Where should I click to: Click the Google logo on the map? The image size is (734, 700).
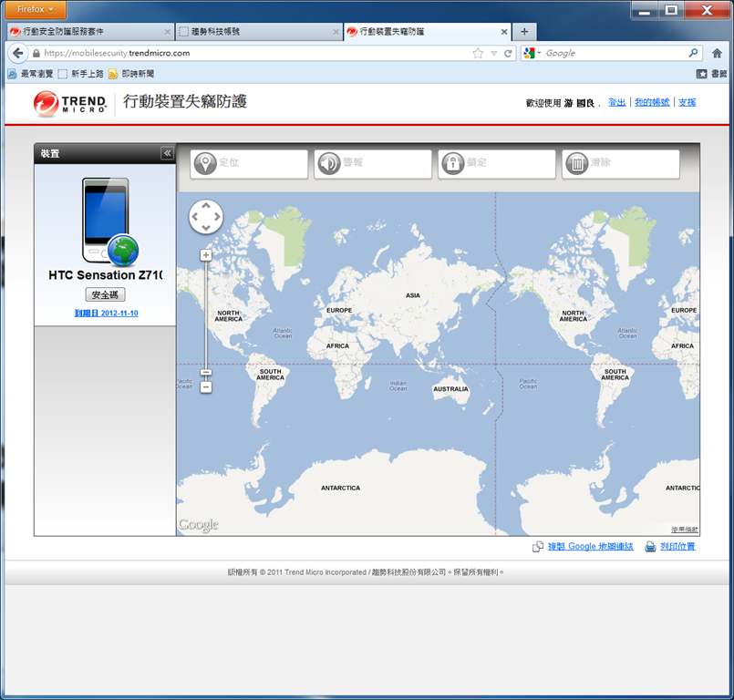199,524
